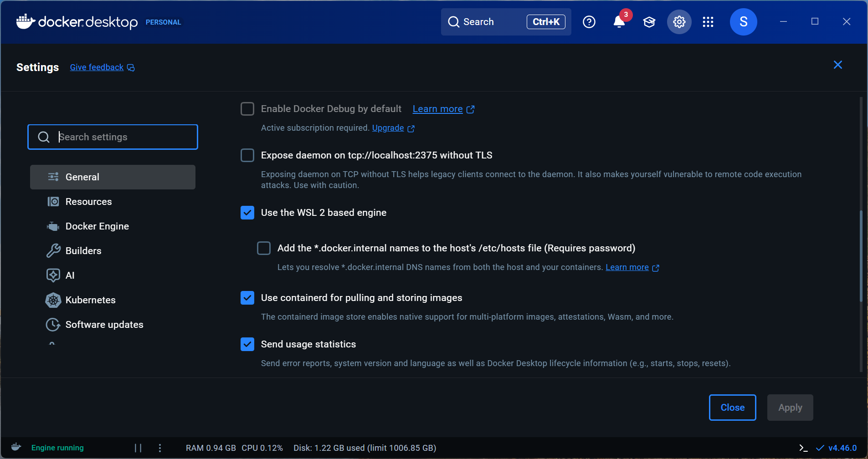Close Settings with the blue X icon
The width and height of the screenshot is (868, 459).
837,65
